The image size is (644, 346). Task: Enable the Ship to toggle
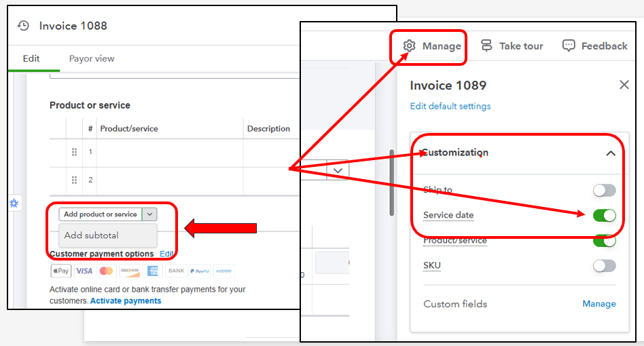pyautogui.click(x=604, y=190)
